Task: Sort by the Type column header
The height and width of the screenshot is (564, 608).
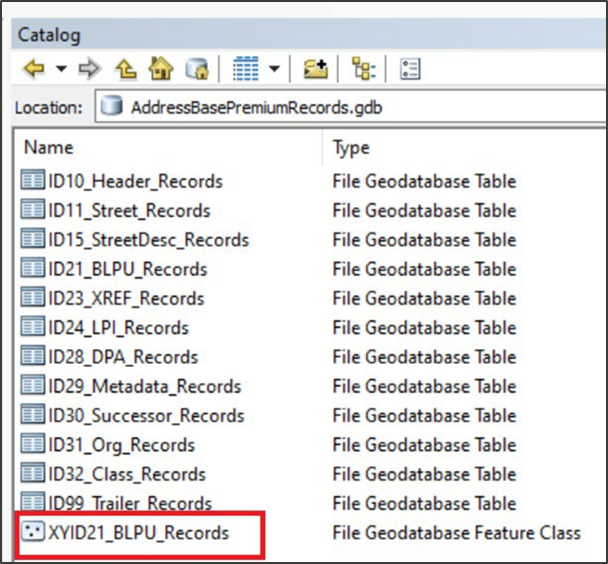Action: point(460,148)
